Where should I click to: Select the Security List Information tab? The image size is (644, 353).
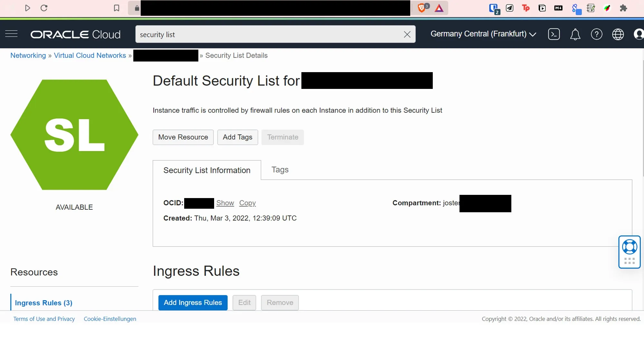point(207,170)
